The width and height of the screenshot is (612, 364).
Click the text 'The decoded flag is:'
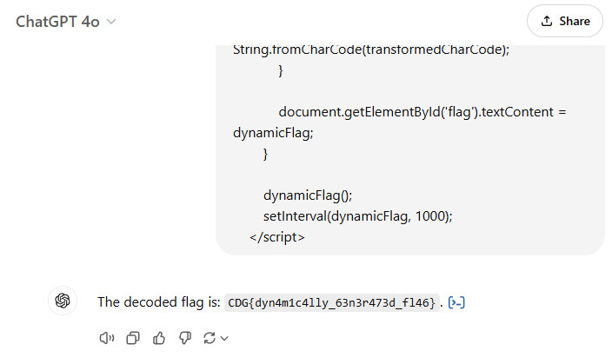[159, 302]
